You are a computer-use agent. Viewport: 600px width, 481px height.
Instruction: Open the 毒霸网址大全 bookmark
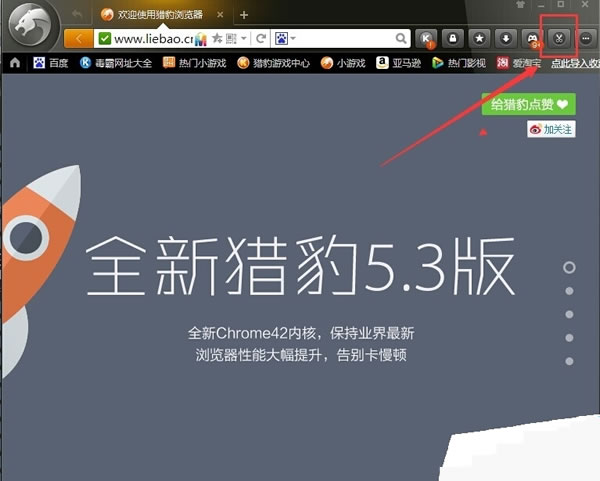click(x=116, y=63)
